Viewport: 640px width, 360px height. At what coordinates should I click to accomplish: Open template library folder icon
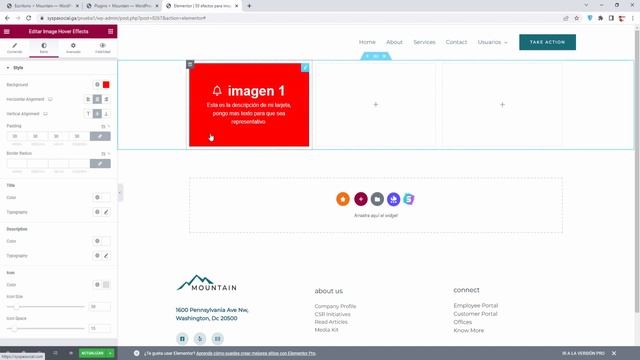377,199
